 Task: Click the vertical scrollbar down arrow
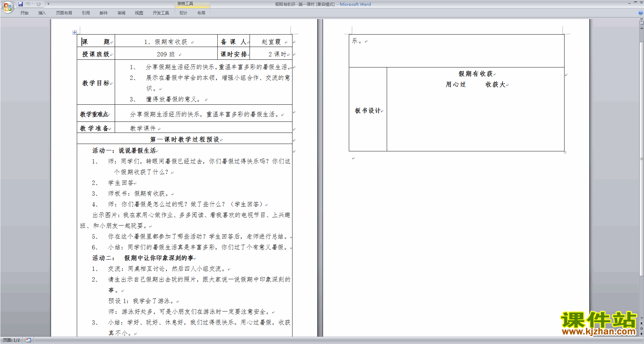pos(641,318)
